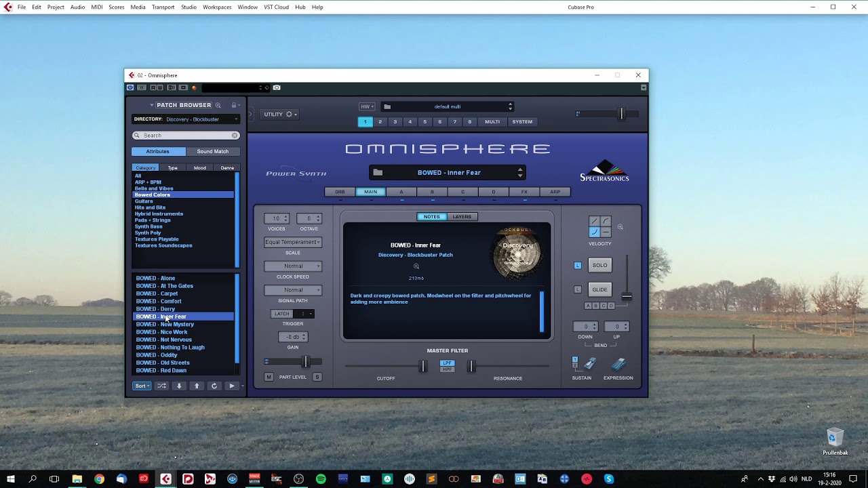The width and height of the screenshot is (868, 488).
Task: Click the Discovery patch artwork thumbnail
Action: click(518, 254)
